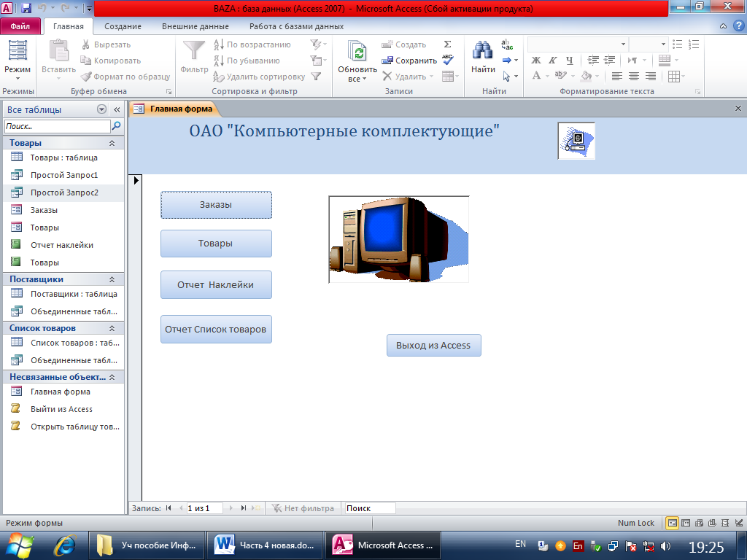Click Копировать in clipboard group
747x560 pixels.
point(111,61)
